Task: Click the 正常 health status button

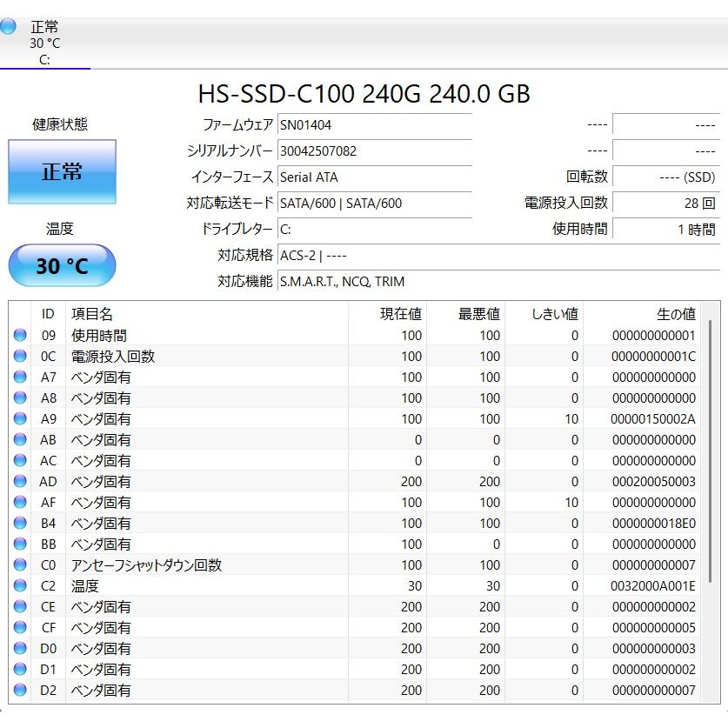Action: pyautogui.click(x=63, y=172)
